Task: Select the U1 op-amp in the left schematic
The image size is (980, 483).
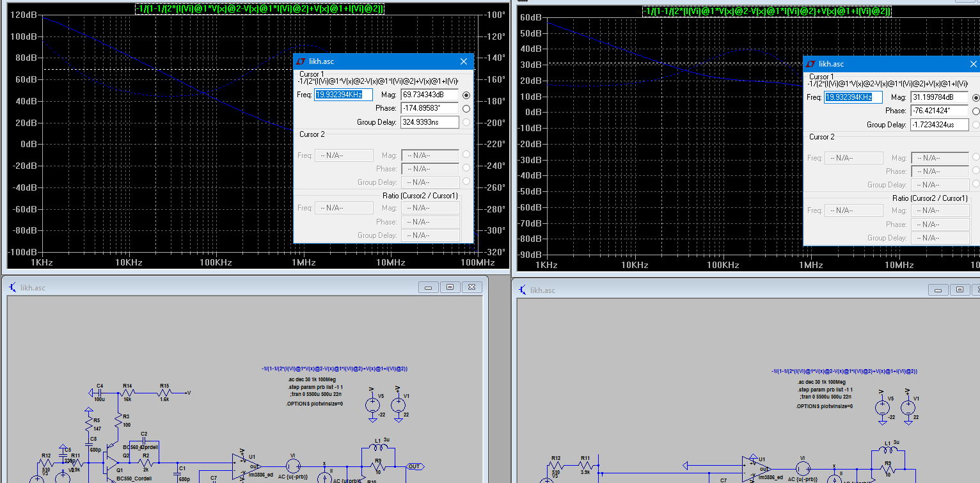Action: pos(246,467)
